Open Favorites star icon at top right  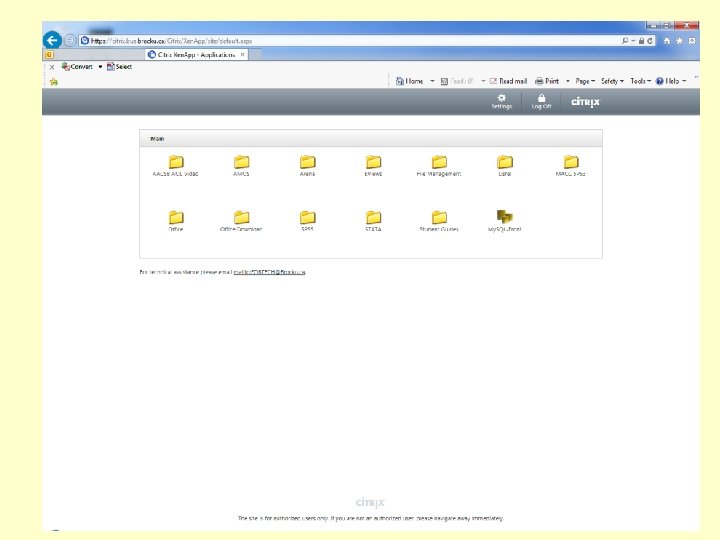(679, 41)
